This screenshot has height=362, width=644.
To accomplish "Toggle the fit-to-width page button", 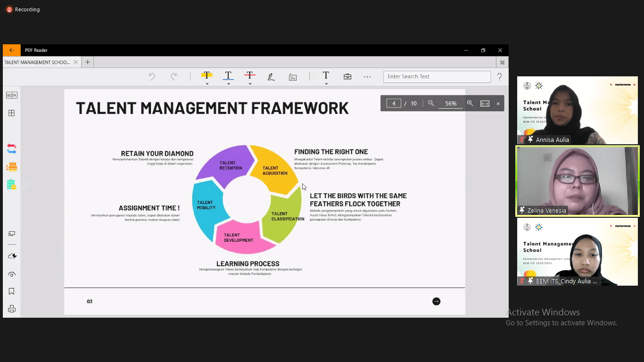I will click(x=485, y=104).
